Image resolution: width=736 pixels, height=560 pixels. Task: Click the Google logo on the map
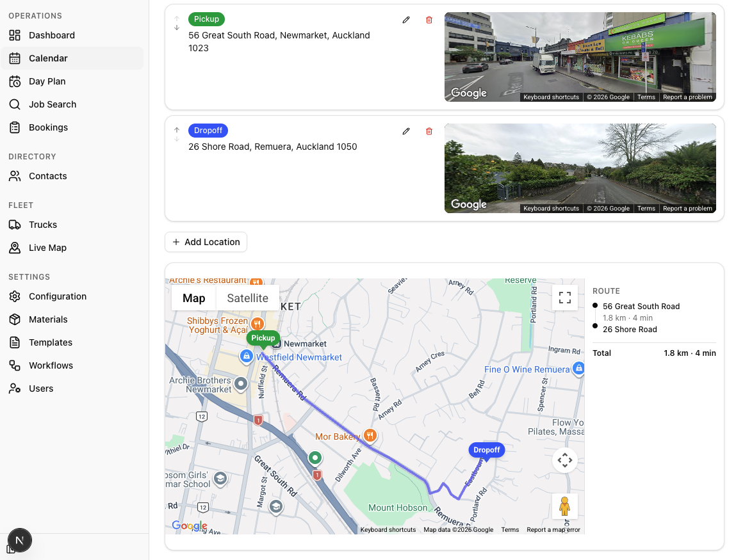pyautogui.click(x=189, y=526)
